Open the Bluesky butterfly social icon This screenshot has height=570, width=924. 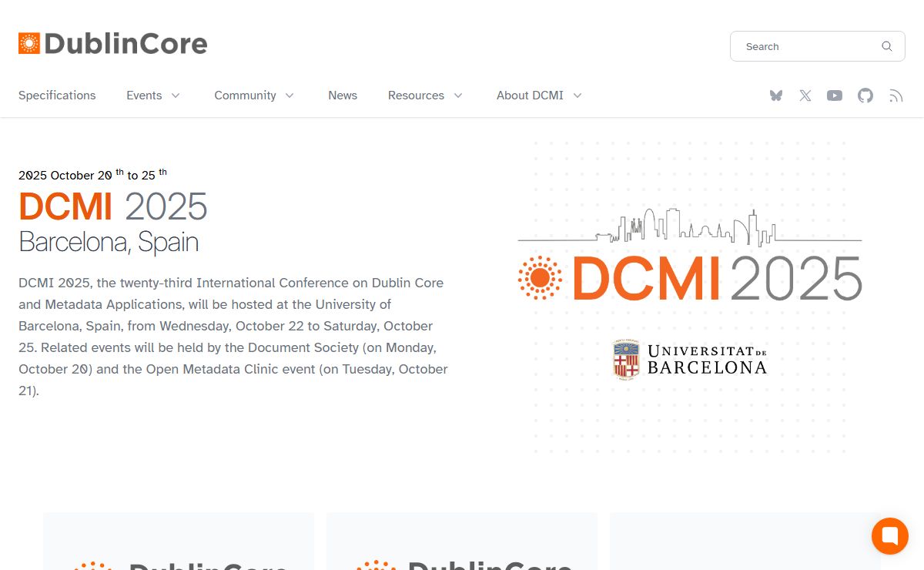point(776,96)
